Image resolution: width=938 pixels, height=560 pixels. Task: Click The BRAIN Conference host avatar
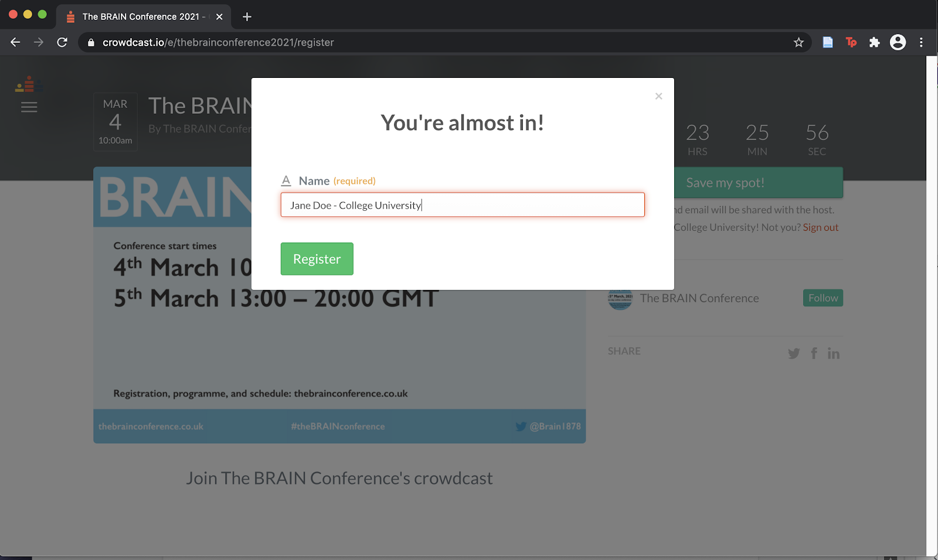(620, 298)
